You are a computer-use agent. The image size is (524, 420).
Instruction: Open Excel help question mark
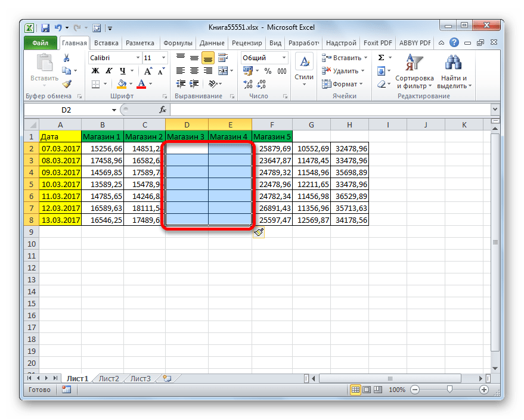pos(454,42)
